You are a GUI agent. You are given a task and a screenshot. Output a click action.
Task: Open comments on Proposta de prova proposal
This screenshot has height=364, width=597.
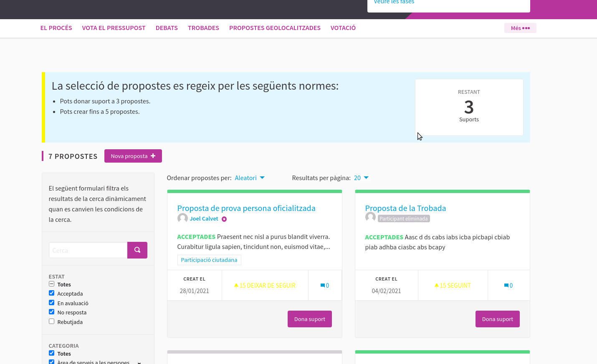point(325,285)
